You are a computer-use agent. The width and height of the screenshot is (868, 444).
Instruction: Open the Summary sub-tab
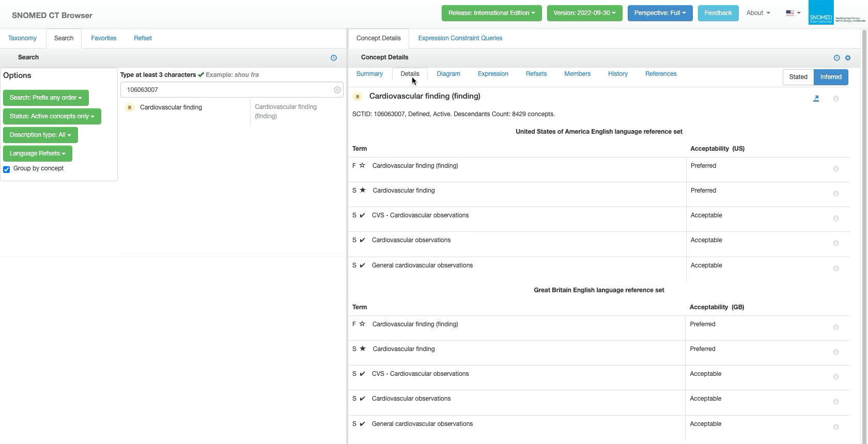369,74
